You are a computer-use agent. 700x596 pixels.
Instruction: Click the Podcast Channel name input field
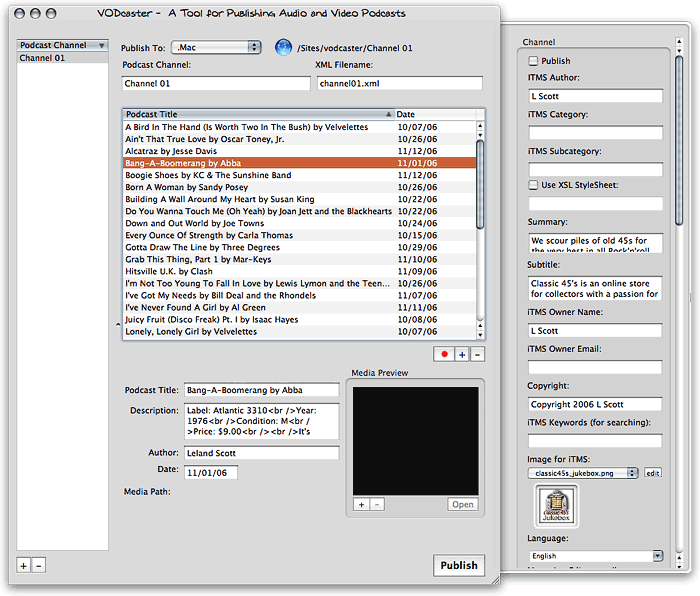point(216,83)
